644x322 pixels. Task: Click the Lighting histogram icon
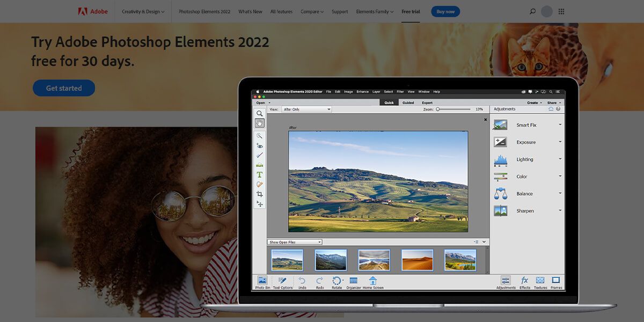tap(500, 159)
